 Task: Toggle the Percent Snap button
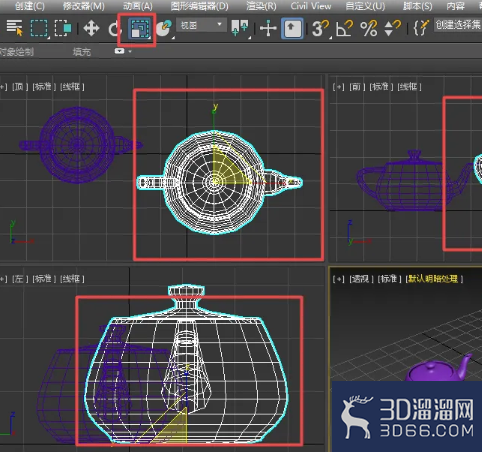coord(369,28)
